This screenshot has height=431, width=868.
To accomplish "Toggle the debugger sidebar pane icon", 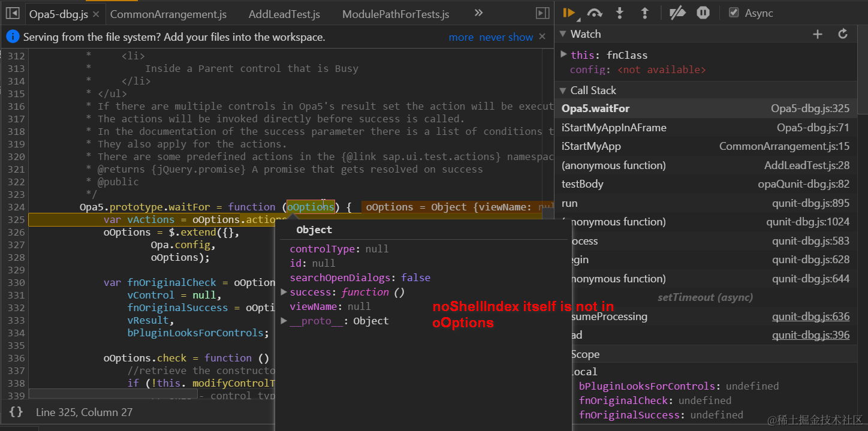I will click(542, 13).
